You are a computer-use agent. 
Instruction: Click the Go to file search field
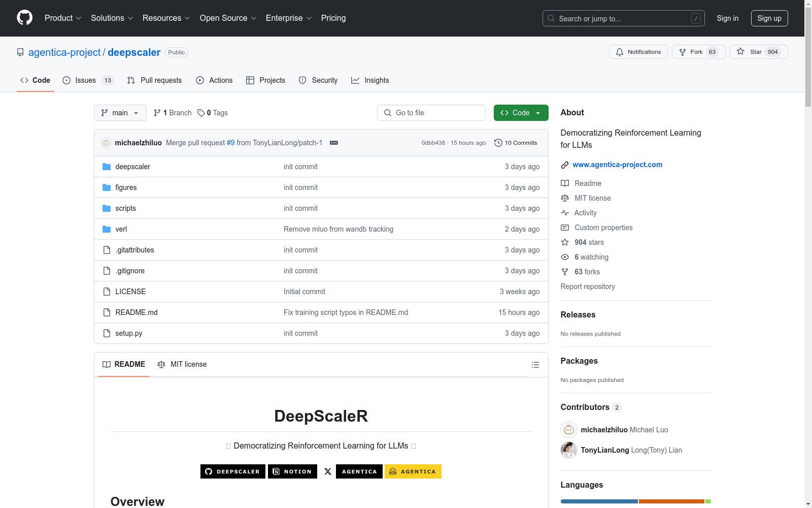[x=431, y=113]
